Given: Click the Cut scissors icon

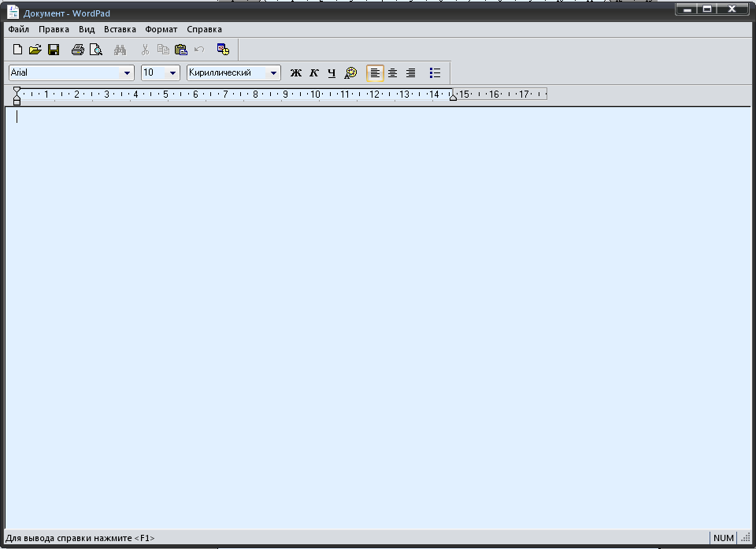Looking at the screenshot, I should pyautogui.click(x=145, y=49).
